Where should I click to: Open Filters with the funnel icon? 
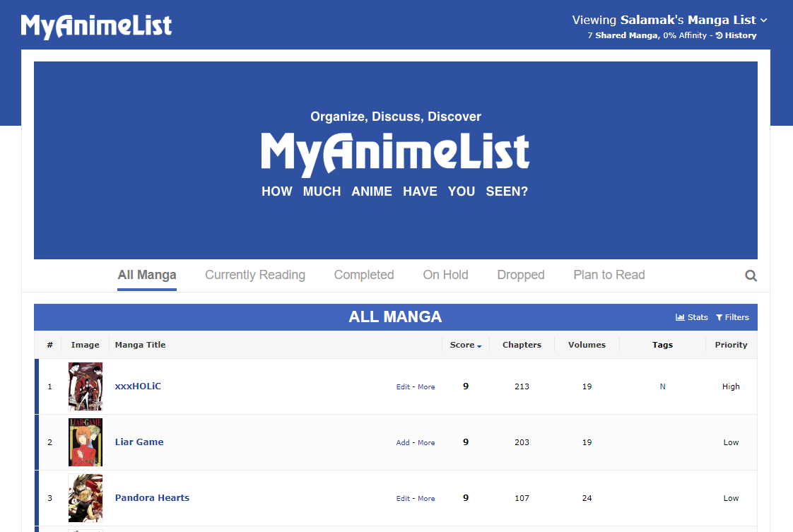click(732, 317)
